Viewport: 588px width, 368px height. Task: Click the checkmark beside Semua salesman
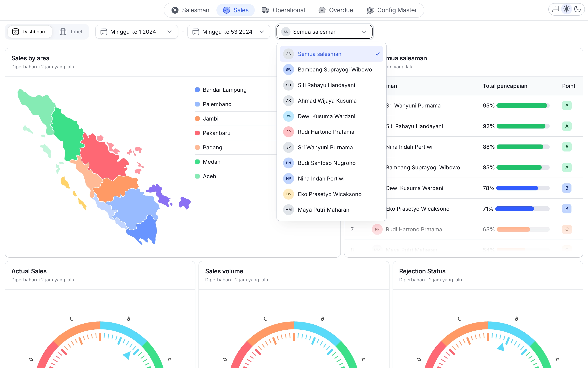click(377, 54)
